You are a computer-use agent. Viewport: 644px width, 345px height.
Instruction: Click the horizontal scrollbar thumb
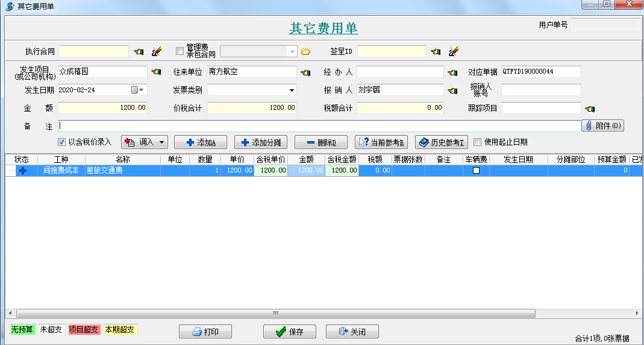click(275, 314)
